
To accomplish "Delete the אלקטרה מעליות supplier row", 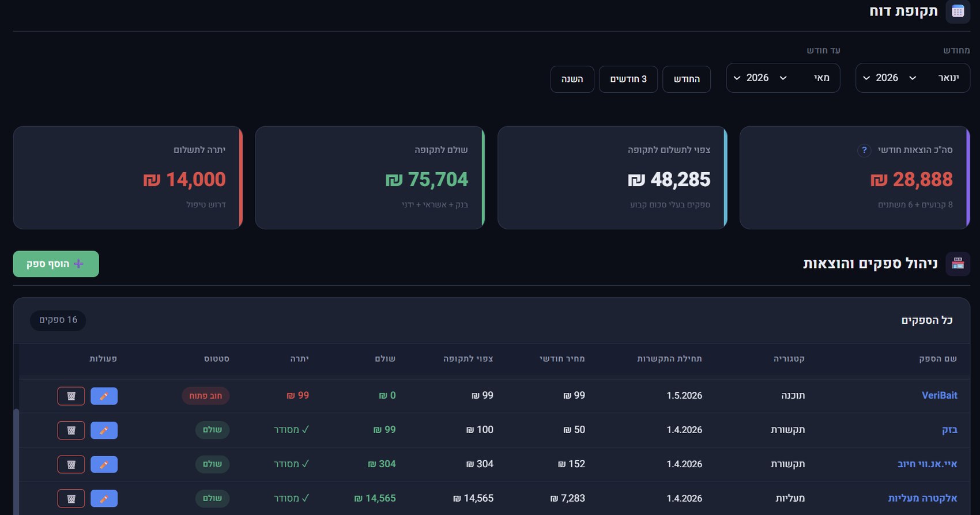I will (x=71, y=498).
